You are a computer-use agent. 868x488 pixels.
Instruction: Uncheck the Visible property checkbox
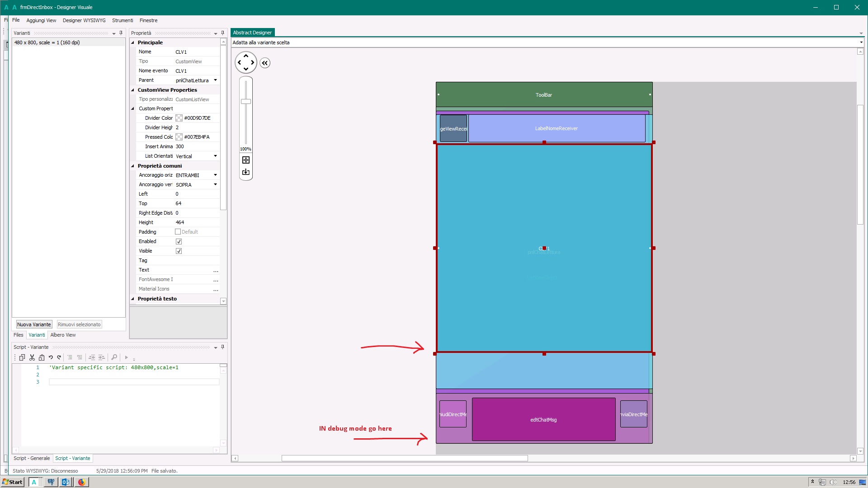179,251
